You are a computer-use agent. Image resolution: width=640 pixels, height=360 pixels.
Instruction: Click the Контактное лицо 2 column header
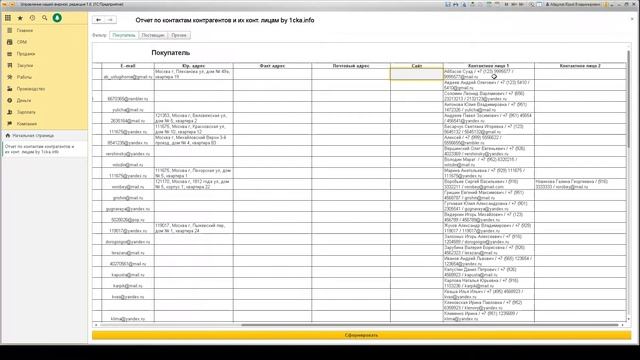coord(580,65)
